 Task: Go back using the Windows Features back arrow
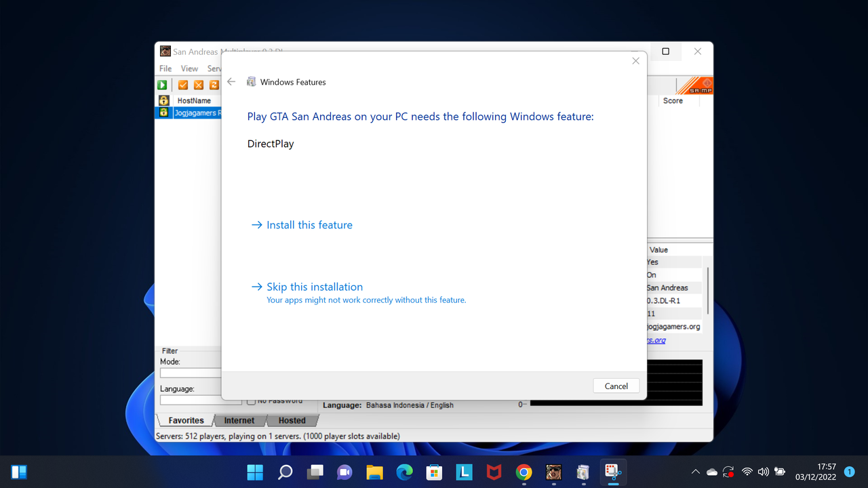point(231,81)
